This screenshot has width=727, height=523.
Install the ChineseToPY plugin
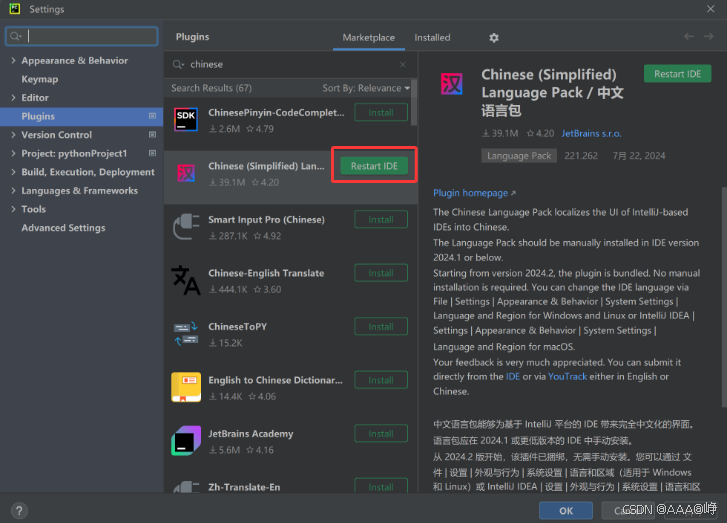point(381,326)
